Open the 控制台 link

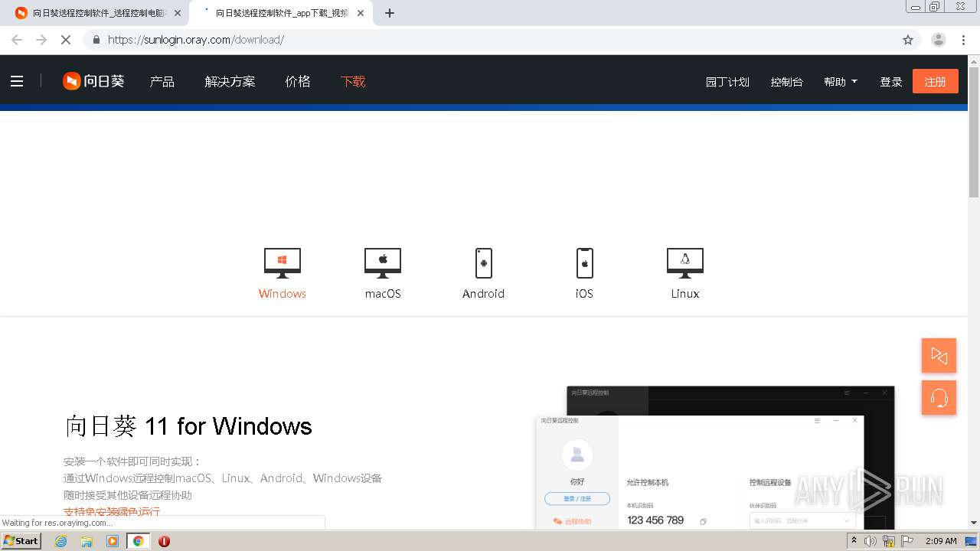tap(786, 82)
